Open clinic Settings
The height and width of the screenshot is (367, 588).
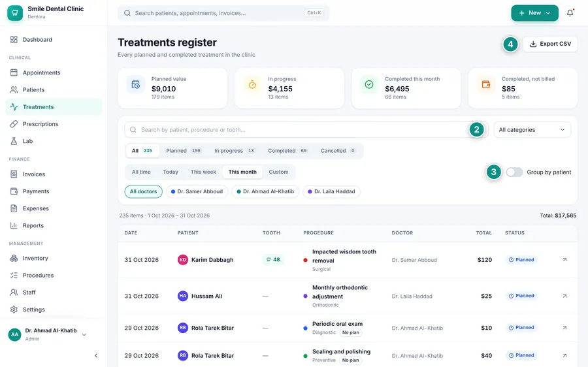[54, 310]
